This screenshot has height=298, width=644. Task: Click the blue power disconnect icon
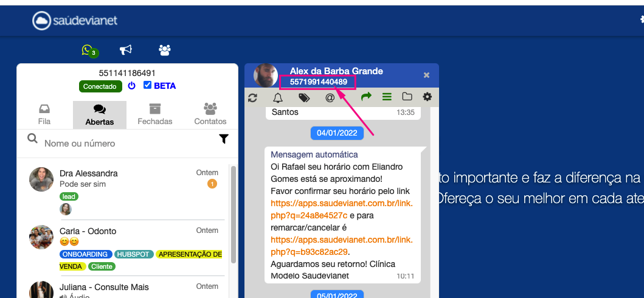click(131, 85)
